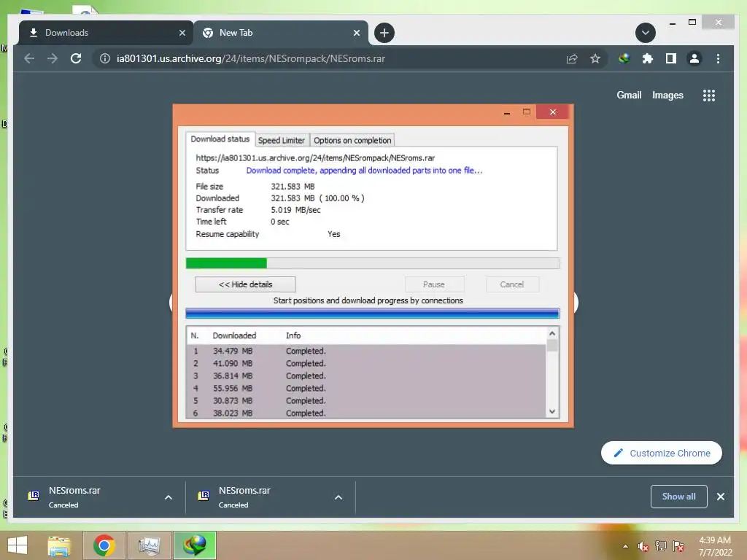The image size is (747, 560).
Task: Open the tab search chevron button
Action: [646, 33]
